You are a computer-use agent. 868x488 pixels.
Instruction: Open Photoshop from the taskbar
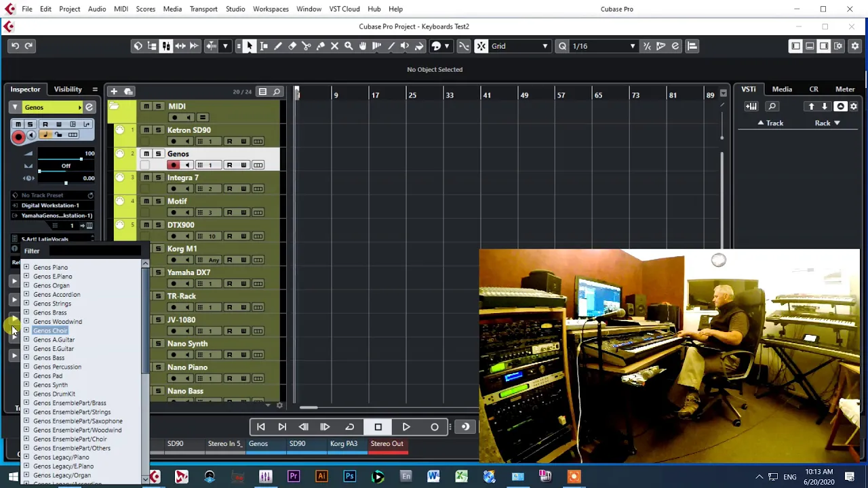pos(350,476)
